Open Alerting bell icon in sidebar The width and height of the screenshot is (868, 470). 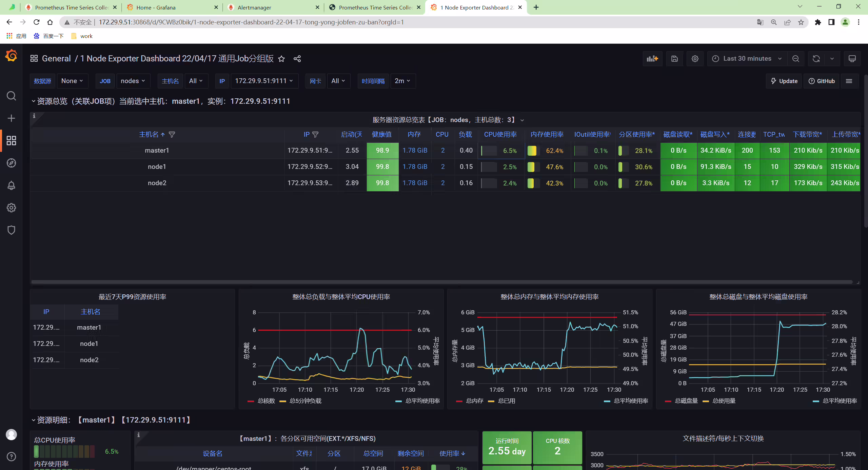11,185
